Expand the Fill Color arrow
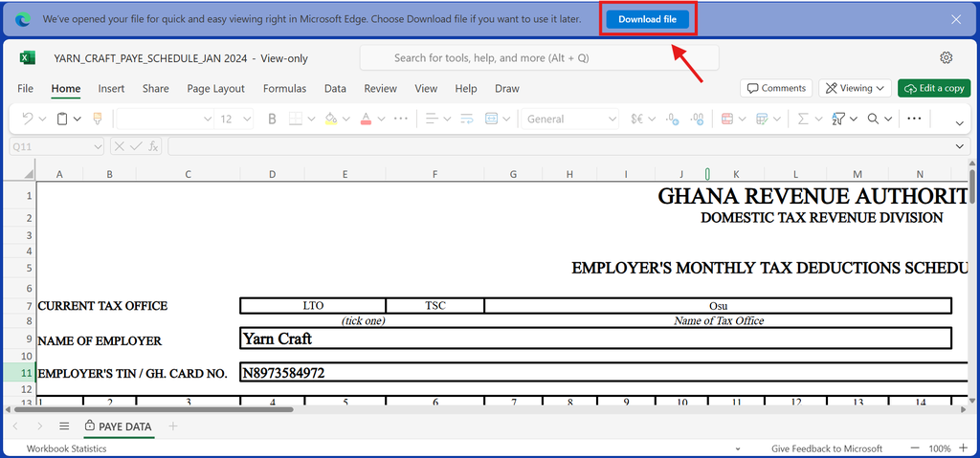This screenshot has height=458, width=980. pyautogui.click(x=346, y=119)
